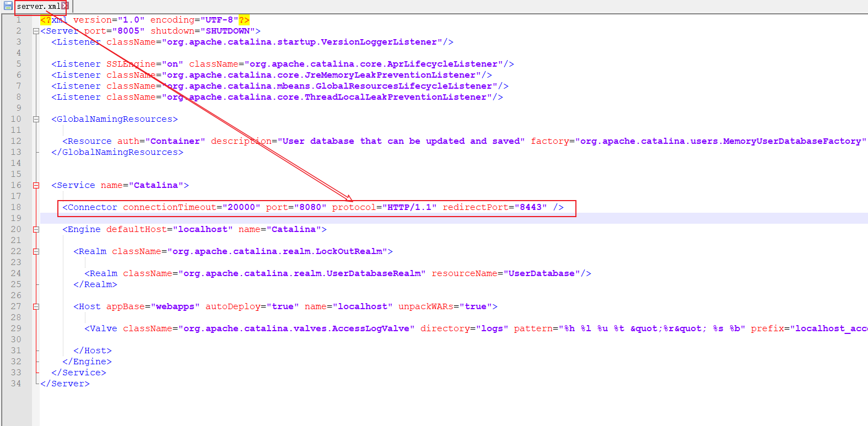Collapse the LockOutRealm fold marker
This screenshot has height=426, width=868.
[36, 252]
